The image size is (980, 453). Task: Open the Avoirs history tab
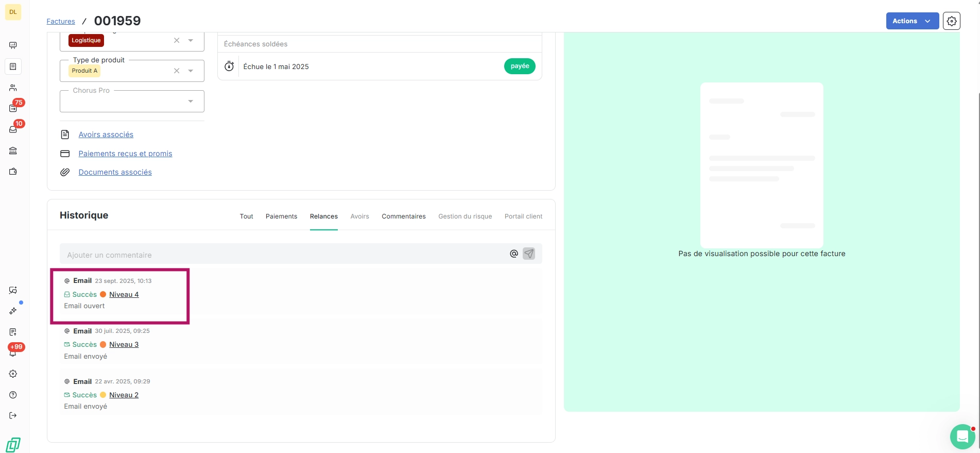[x=359, y=216]
